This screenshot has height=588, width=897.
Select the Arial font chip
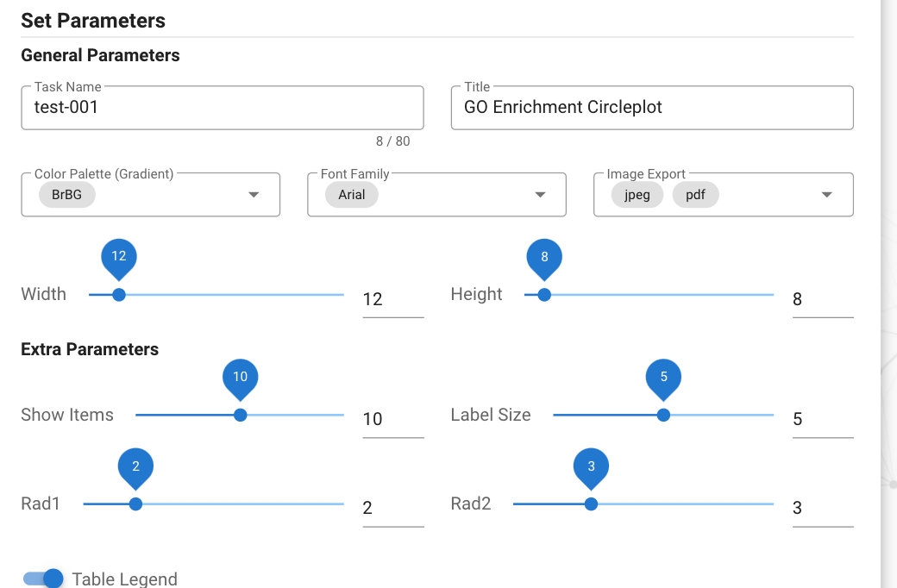coord(352,195)
